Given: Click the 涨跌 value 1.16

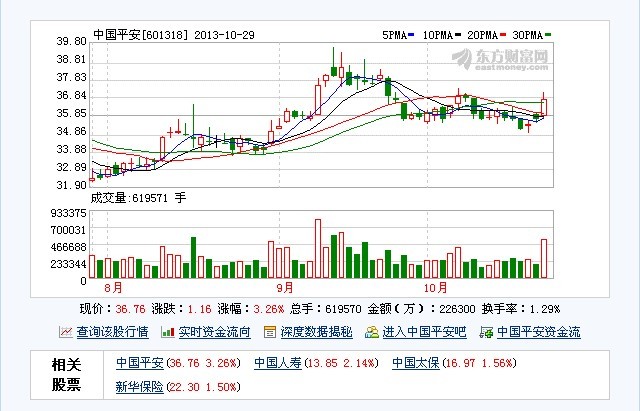Looking at the screenshot, I should point(199,309).
